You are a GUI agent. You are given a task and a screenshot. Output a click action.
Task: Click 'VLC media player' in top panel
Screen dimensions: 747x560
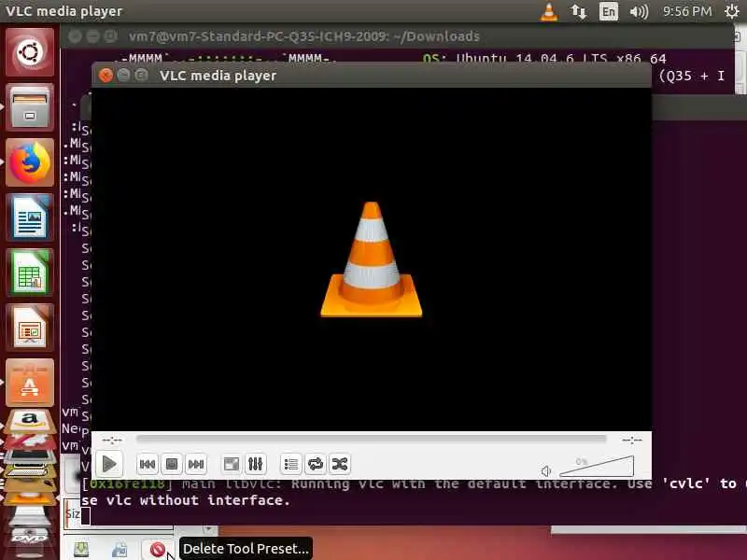63,11
